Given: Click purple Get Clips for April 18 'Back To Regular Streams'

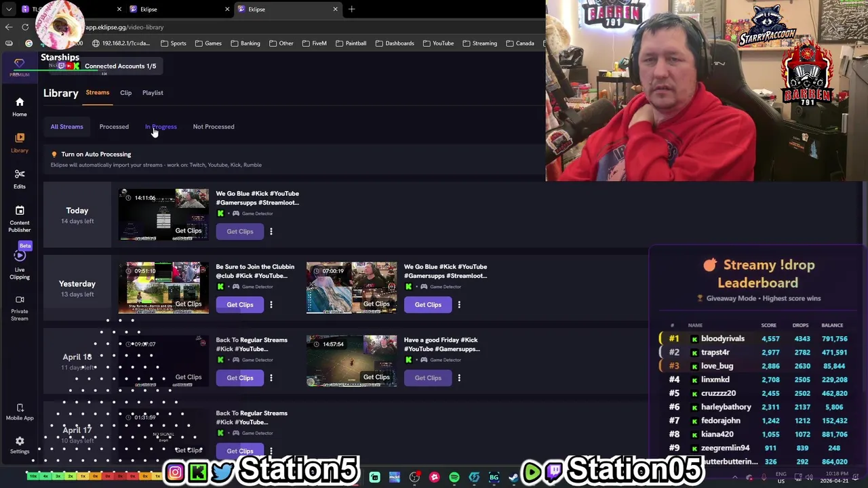Looking at the screenshot, I should point(240,378).
